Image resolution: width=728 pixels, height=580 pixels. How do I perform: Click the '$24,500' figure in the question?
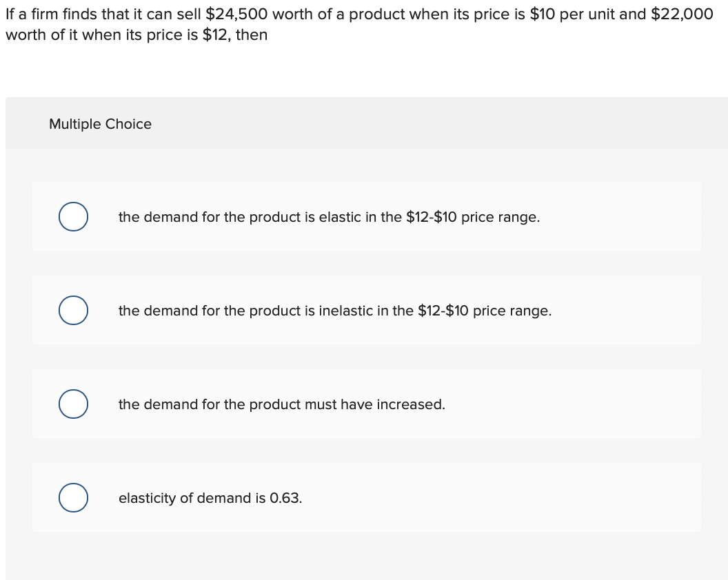(x=236, y=14)
